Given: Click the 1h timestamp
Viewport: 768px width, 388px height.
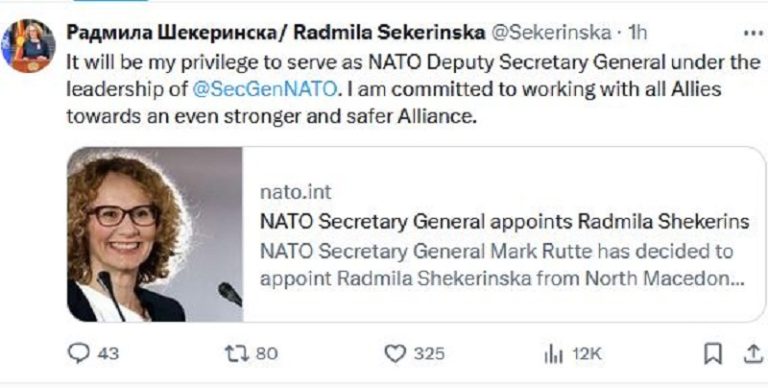Looking at the screenshot, I should (637, 33).
